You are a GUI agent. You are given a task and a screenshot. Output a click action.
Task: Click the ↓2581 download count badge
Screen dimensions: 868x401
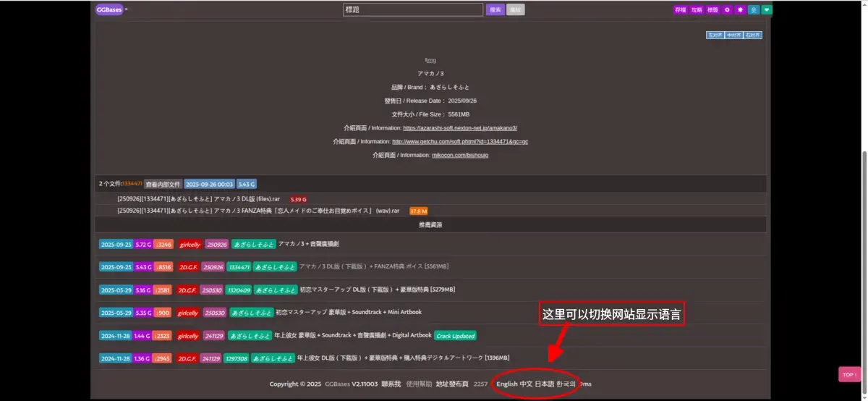tap(163, 290)
